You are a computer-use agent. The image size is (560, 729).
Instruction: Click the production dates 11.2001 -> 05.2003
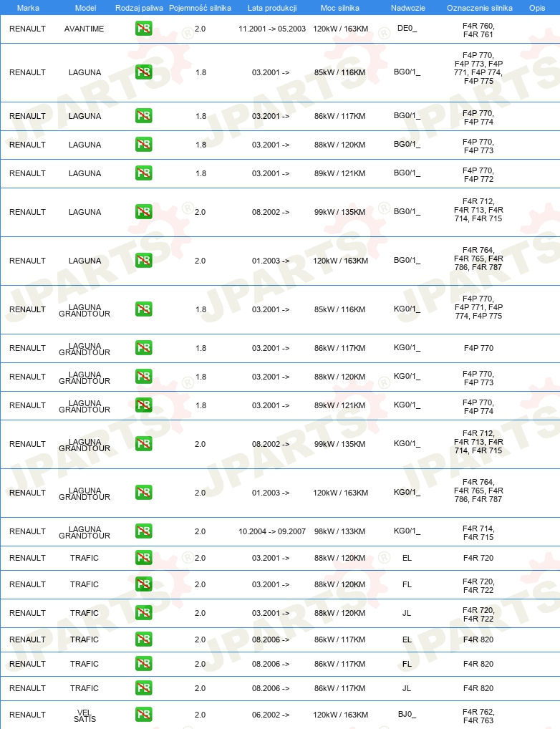tap(272, 29)
